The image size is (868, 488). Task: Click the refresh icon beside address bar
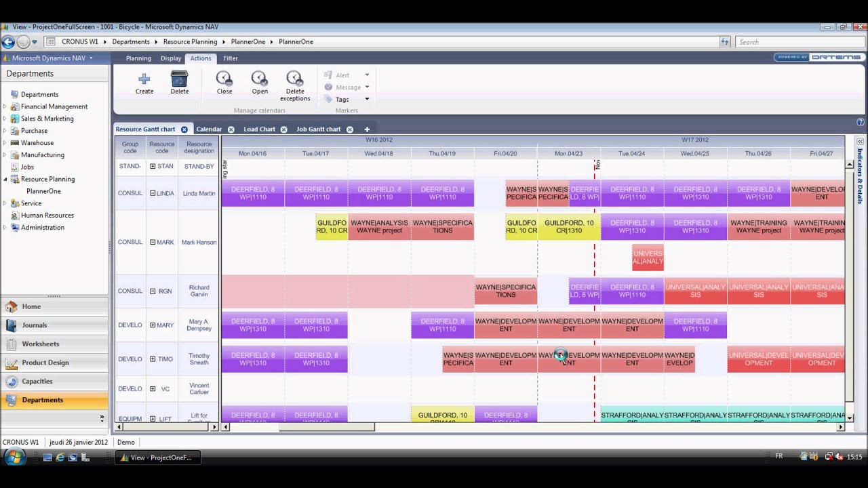click(725, 42)
